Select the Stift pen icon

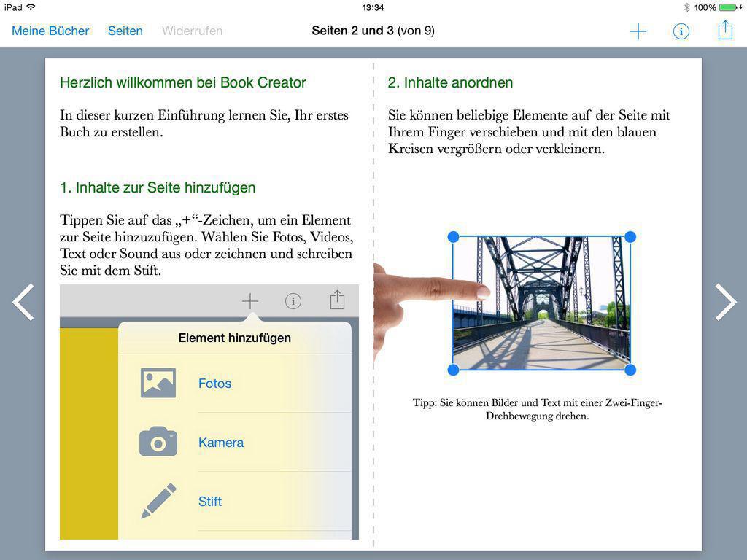coord(159,500)
